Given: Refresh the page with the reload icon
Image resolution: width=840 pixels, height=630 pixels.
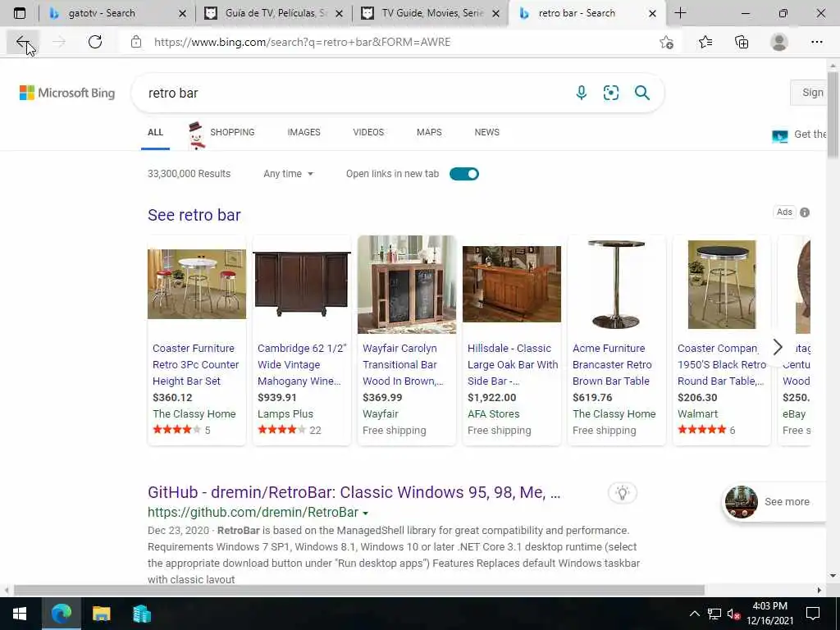Looking at the screenshot, I should [95, 42].
